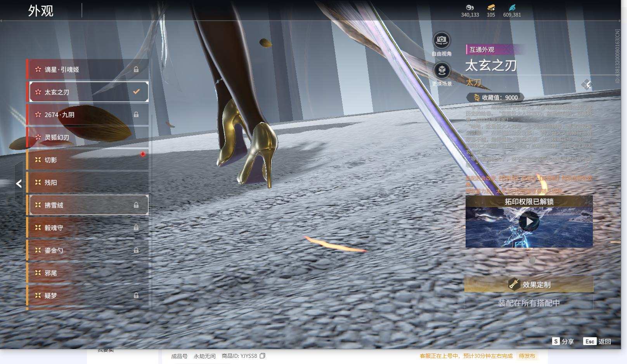Click 装配在所有搭配中 button
Screen dimensions: 627x364
529,303
